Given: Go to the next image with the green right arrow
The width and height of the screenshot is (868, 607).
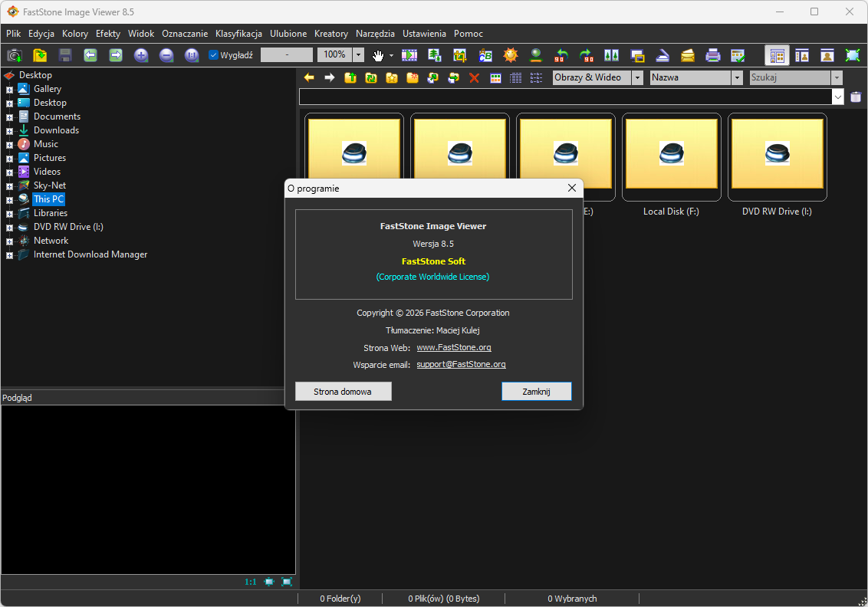Looking at the screenshot, I should 116,55.
